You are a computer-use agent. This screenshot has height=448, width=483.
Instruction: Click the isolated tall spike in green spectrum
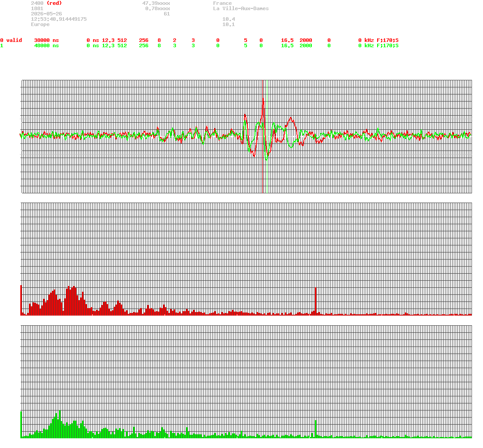[316, 429]
